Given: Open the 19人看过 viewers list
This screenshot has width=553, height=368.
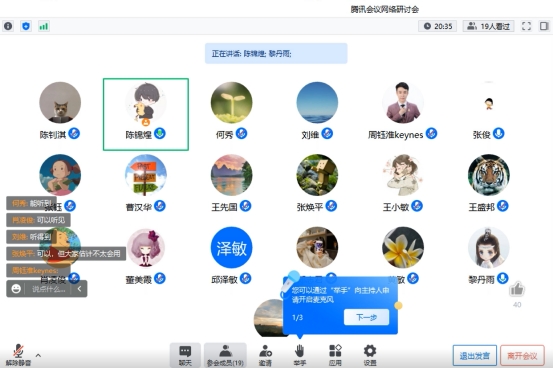Looking at the screenshot, I should click(x=488, y=26).
